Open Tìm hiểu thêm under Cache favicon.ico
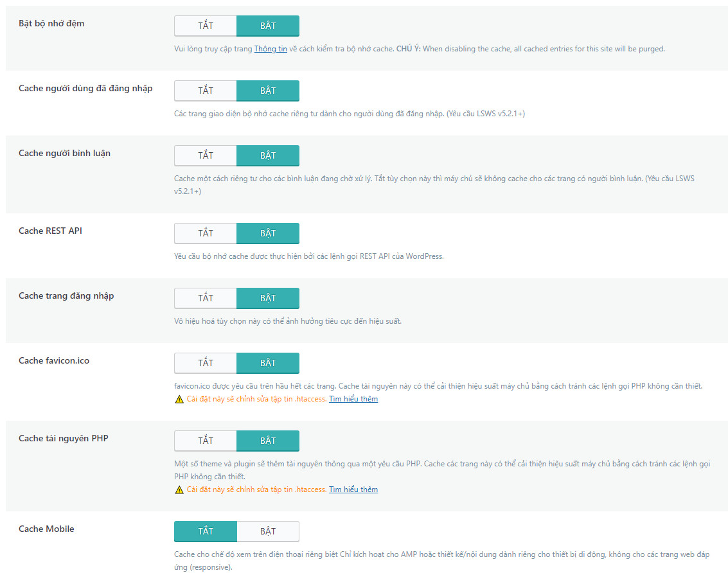The height and width of the screenshot is (573, 728). pos(353,399)
